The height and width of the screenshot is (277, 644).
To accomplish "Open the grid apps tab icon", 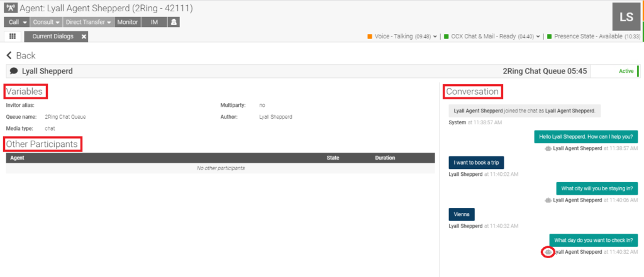I will 13,36.
